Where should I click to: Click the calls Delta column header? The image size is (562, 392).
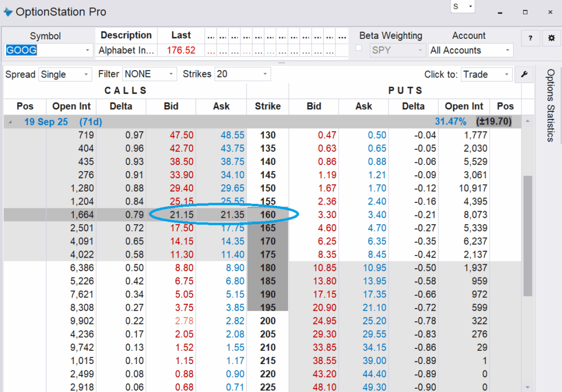click(x=121, y=106)
